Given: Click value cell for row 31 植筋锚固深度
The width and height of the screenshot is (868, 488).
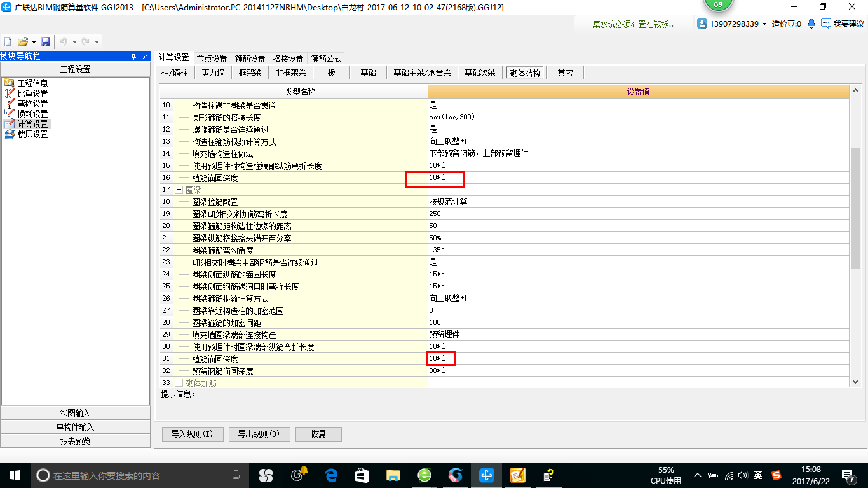Looking at the screenshot, I should click(638, 359).
